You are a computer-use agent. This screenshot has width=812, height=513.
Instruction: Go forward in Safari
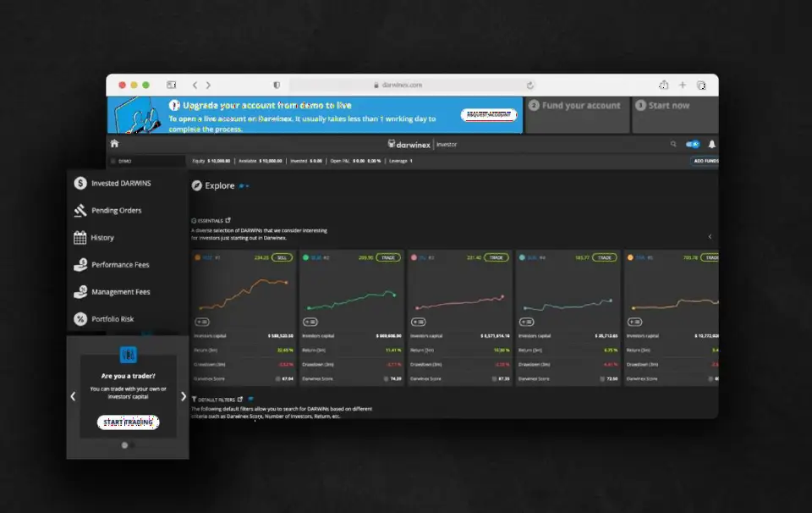pyautogui.click(x=208, y=85)
